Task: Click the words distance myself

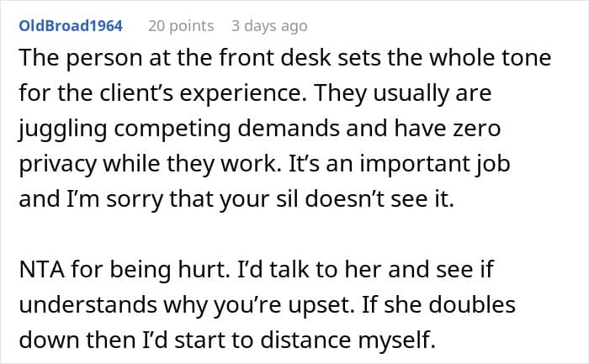Action: click(348, 340)
